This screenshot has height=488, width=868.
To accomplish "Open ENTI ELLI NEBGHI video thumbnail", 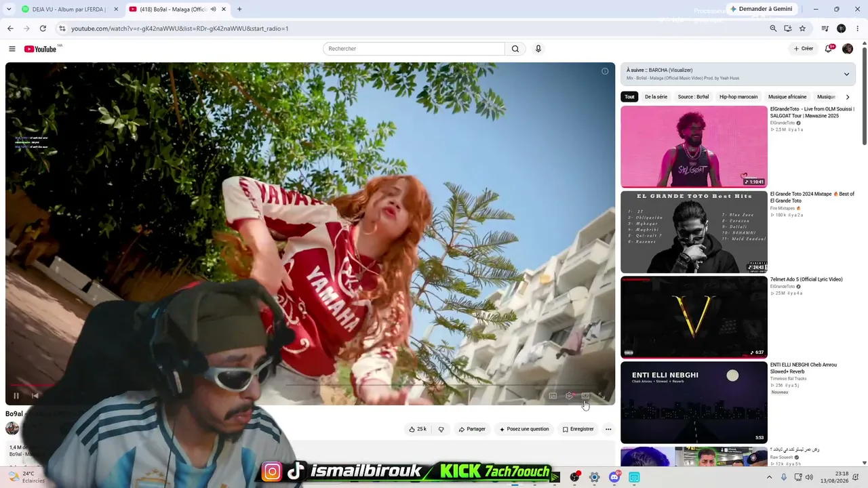I will click(694, 403).
